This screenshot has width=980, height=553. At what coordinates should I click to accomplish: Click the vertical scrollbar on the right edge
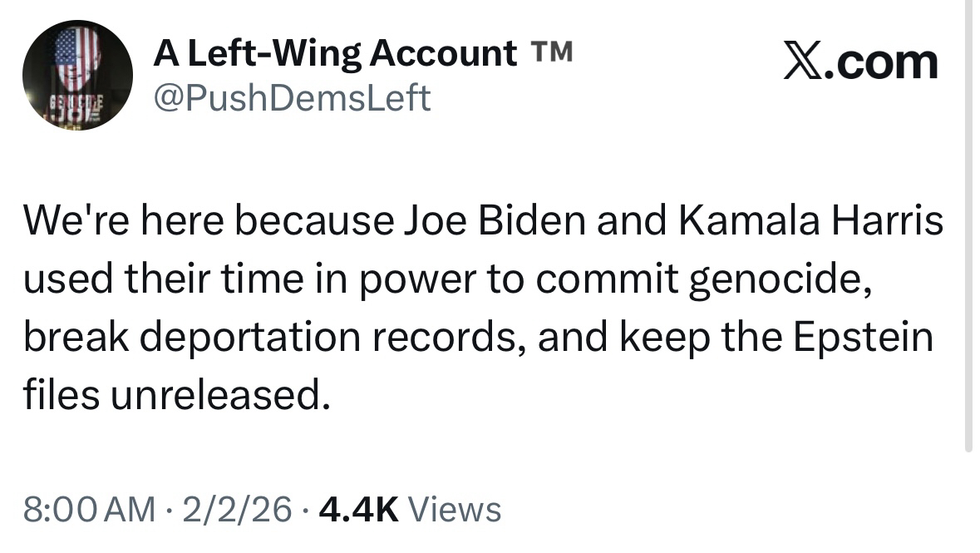(968, 225)
